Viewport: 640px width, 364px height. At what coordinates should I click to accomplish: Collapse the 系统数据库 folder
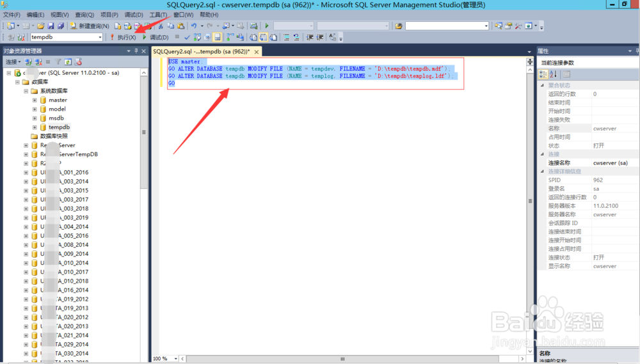pos(26,91)
